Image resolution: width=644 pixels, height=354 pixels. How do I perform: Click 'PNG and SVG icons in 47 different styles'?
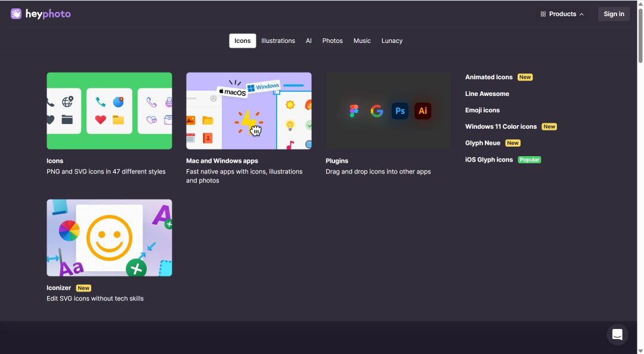click(x=106, y=172)
